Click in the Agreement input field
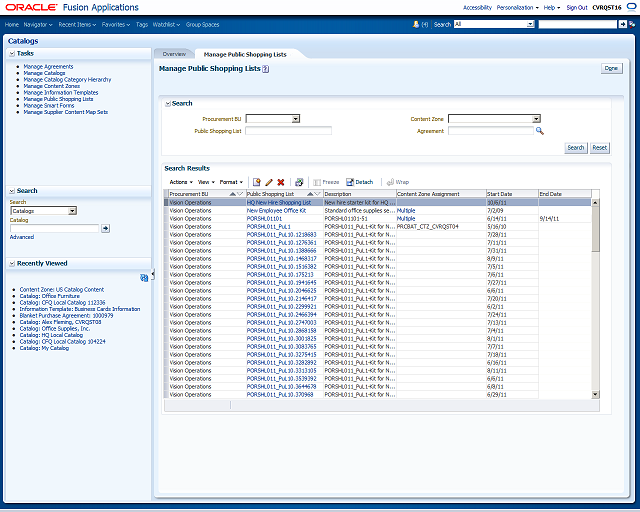The height and width of the screenshot is (512, 640). [491, 131]
